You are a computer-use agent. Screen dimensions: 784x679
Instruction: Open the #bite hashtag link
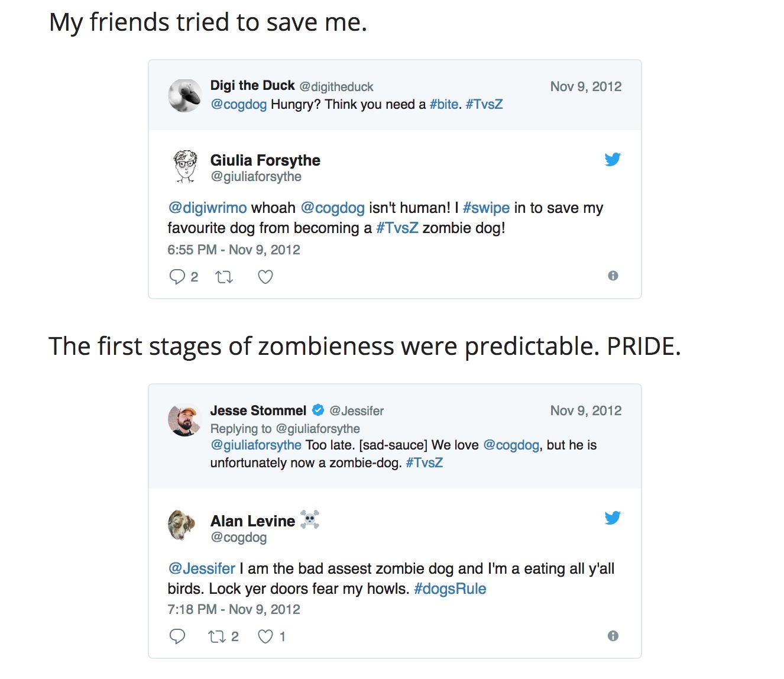(x=444, y=105)
